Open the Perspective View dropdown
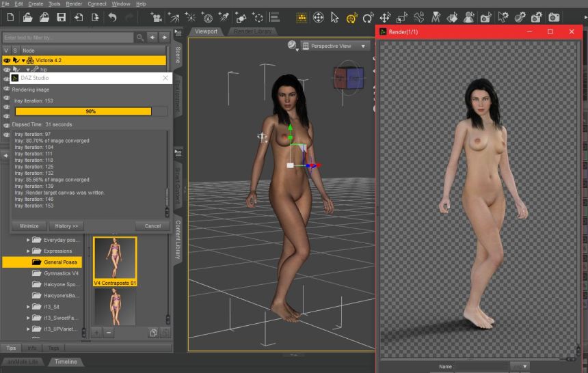This screenshot has height=373, width=588. tap(334, 46)
